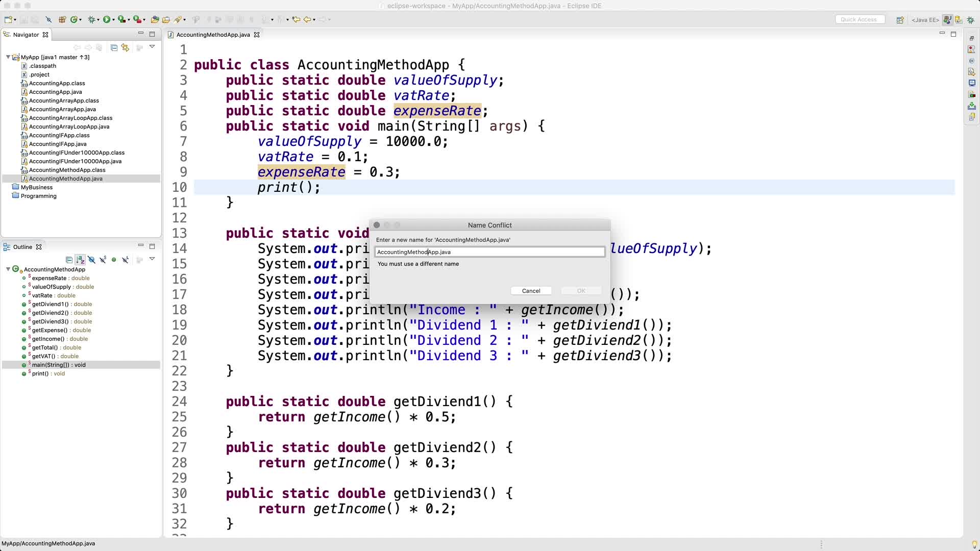
Task: Collapse AccountingMethodApp class in Outline
Action: [x=8, y=269]
